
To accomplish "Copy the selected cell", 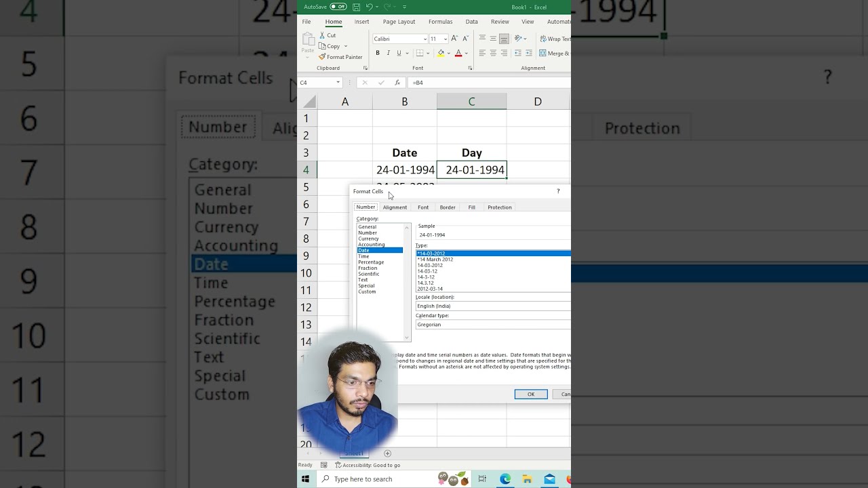I will pyautogui.click(x=330, y=46).
